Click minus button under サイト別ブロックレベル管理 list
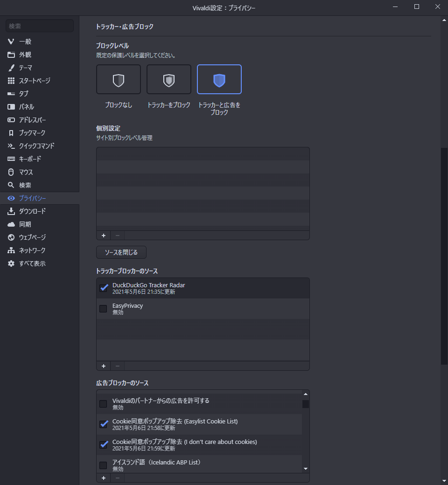Image resolution: width=448 pixels, height=485 pixels. [117, 236]
